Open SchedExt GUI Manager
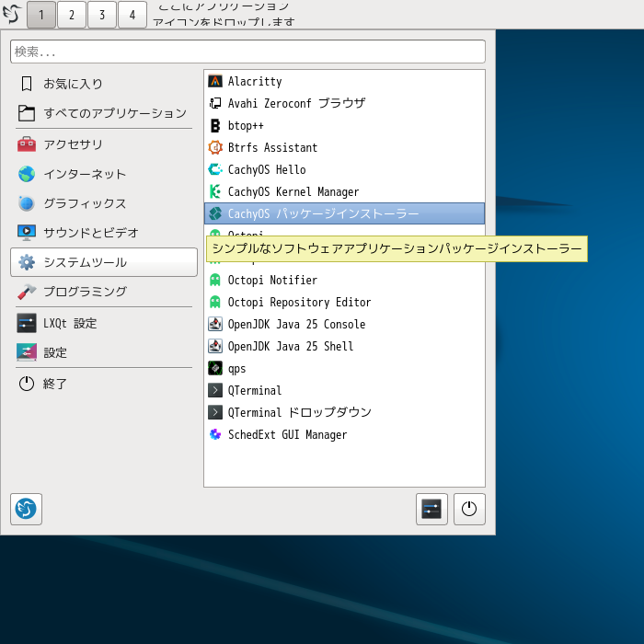Image resolution: width=644 pixels, height=644 pixels. (x=344, y=434)
